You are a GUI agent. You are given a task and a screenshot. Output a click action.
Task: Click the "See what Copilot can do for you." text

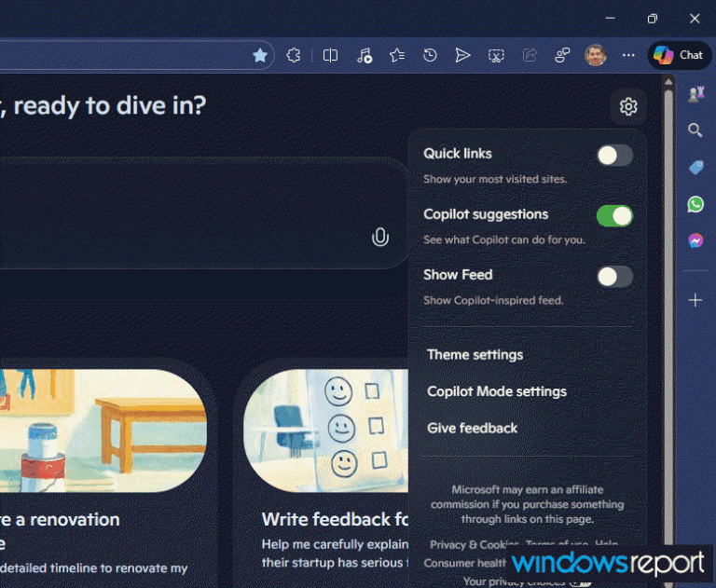(x=504, y=239)
